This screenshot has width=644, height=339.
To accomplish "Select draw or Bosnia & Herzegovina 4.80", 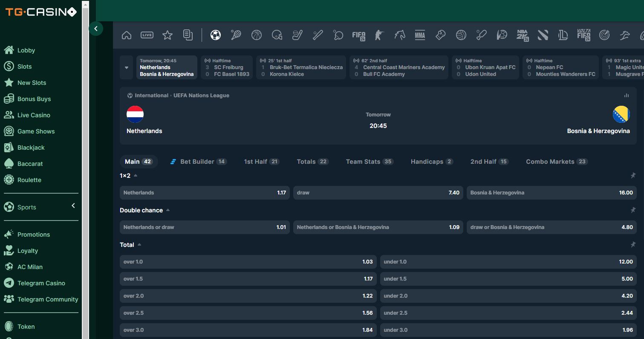I will 552,227.
